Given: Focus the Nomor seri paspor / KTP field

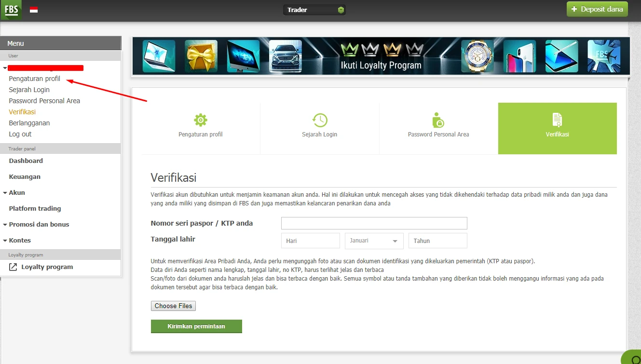Looking at the screenshot, I should pyautogui.click(x=374, y=223).
